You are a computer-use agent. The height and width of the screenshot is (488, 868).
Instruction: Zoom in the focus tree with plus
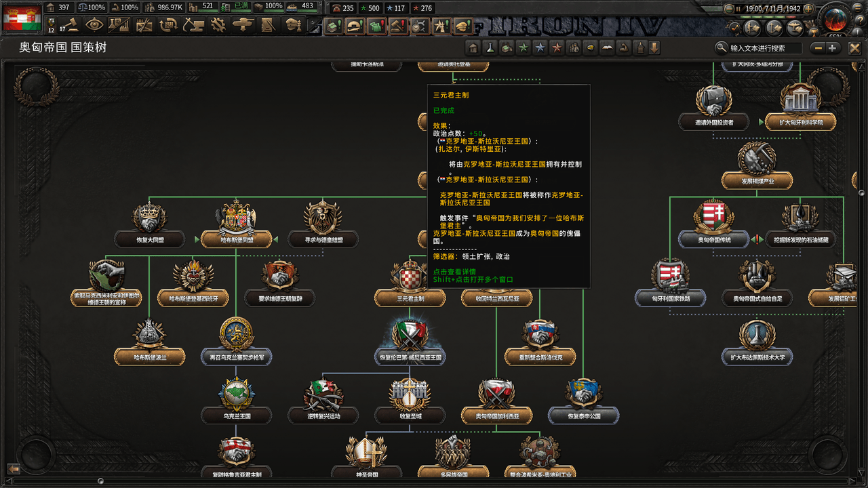pyautogui.click(x=833, y=48)
